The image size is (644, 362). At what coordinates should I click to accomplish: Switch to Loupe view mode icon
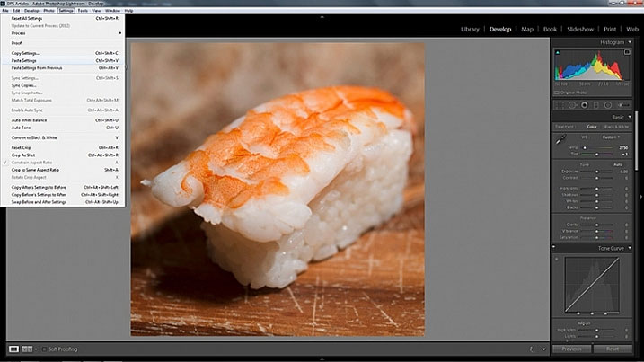tap(13, 349)
